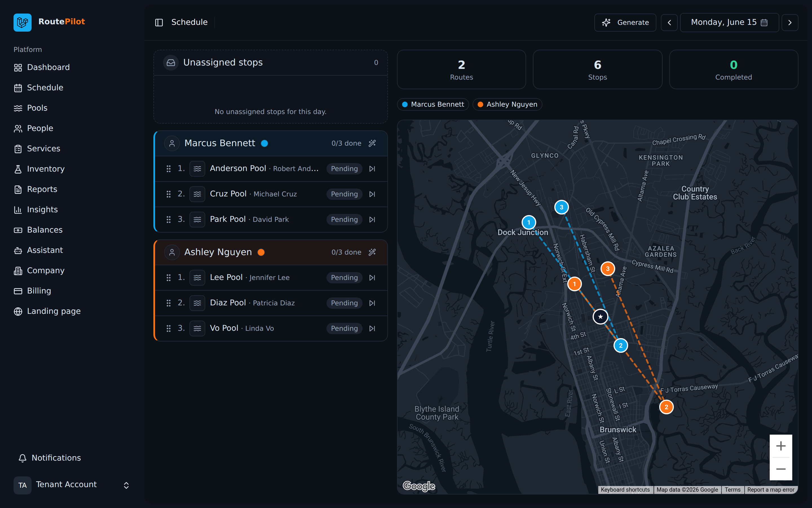Click the star depot marker on map

point(600,316)
